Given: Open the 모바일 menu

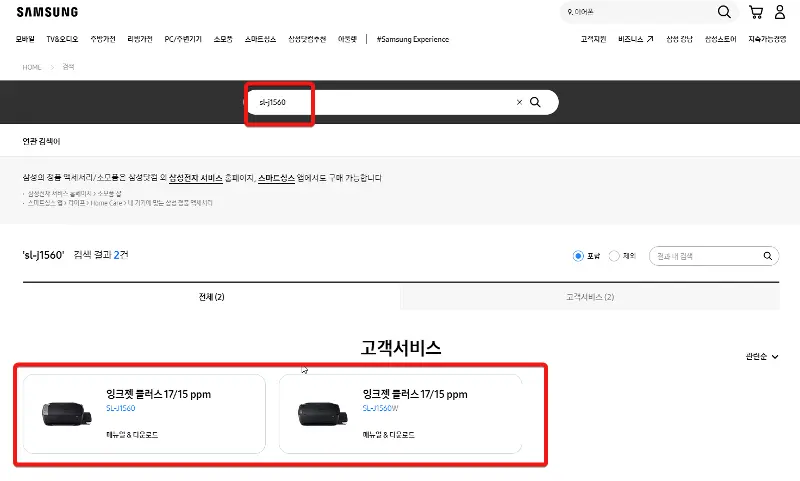Looking at the screenshot, I should [x=25, y=39].
